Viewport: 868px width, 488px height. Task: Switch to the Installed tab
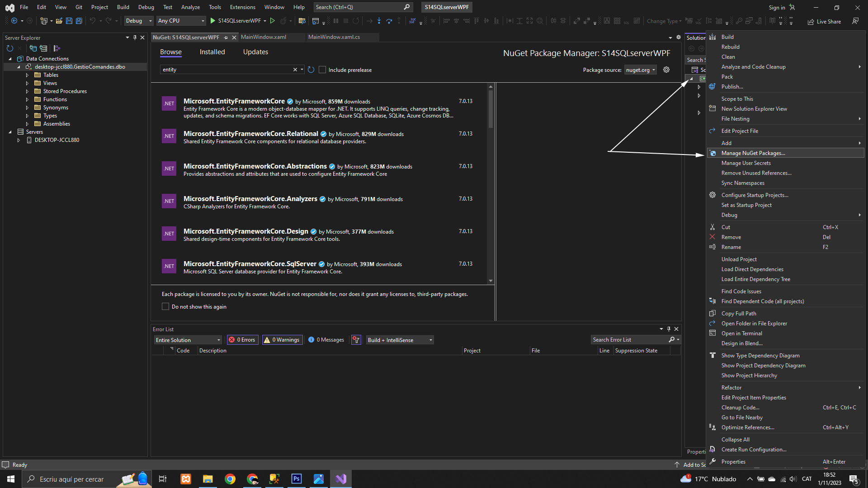pyautogui.click(x=212, y=52)
